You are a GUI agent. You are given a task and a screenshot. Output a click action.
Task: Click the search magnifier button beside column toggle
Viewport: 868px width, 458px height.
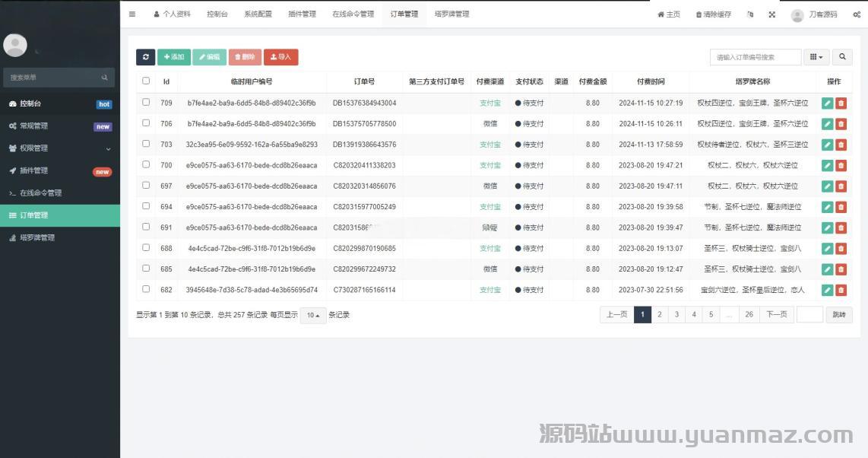(x=842, y=57)
